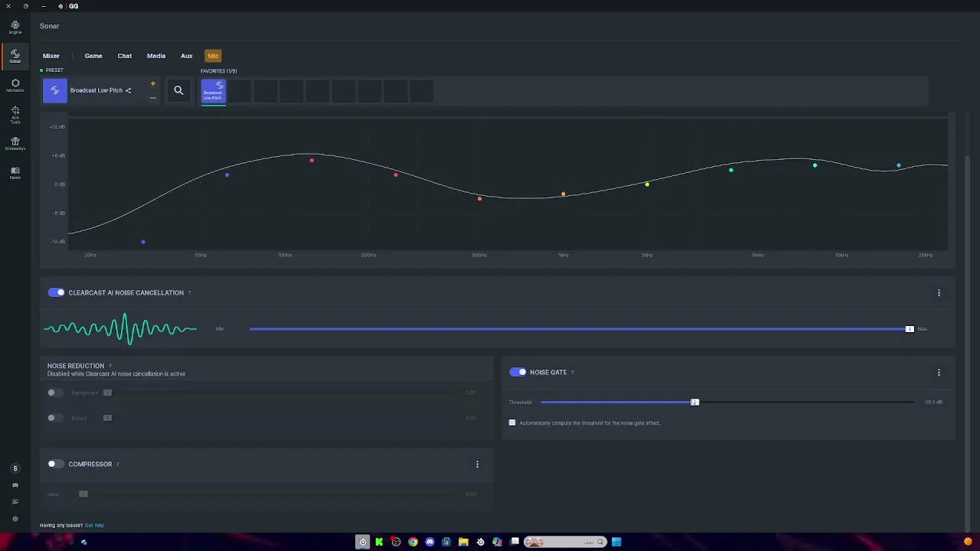Open Compressor three-dot options menu

pyautogui.click(x=477, y=464)
